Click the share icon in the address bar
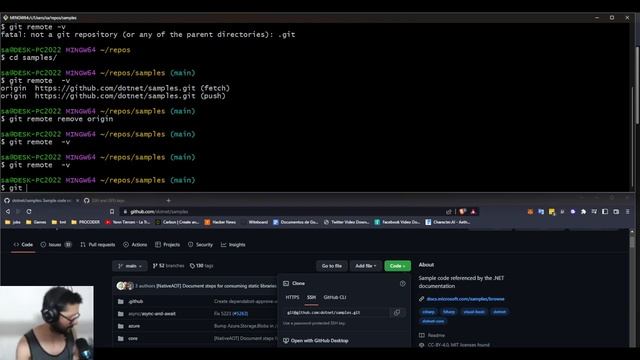 (449, 211)
